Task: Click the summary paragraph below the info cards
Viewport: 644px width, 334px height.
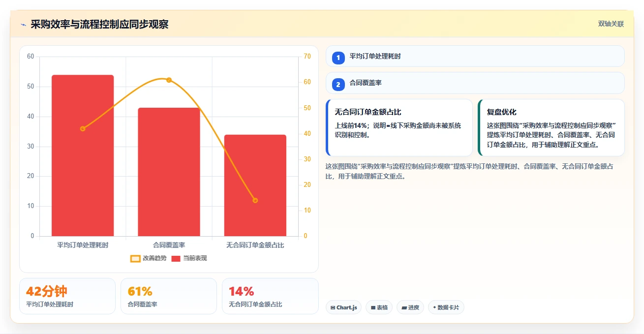Action: (469, 171)
